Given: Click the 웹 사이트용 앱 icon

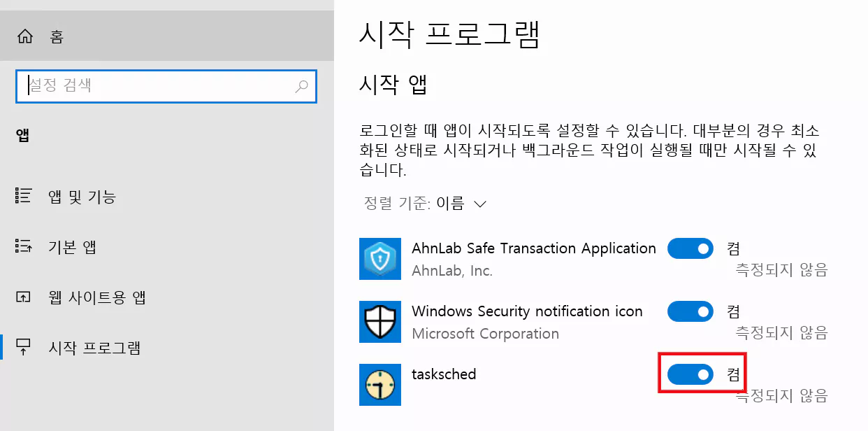Looking at the screenshot, I should coord(23,297).
